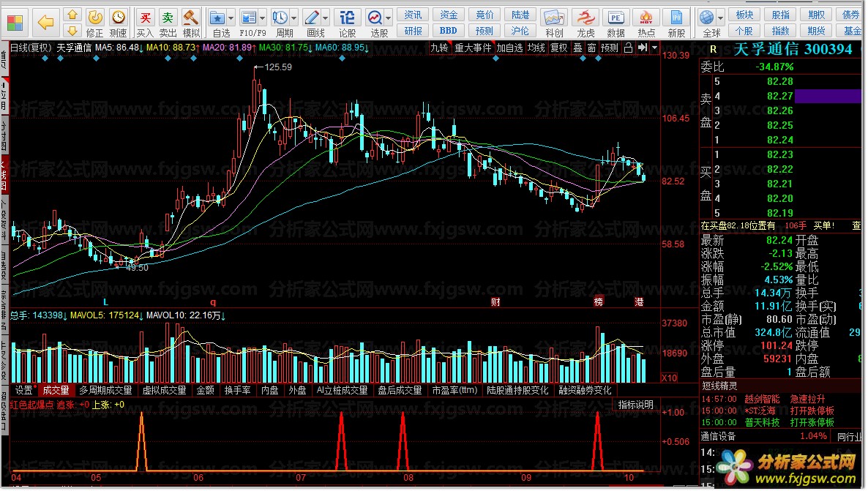Viewport: 868px width, 491px height.
Task: Open the 模拟 gavel simulation icon
Action: (191, 18)
